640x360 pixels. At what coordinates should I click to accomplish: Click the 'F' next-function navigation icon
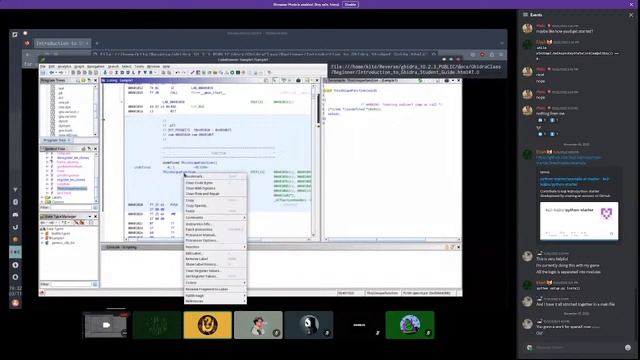(x=139, y=73)
